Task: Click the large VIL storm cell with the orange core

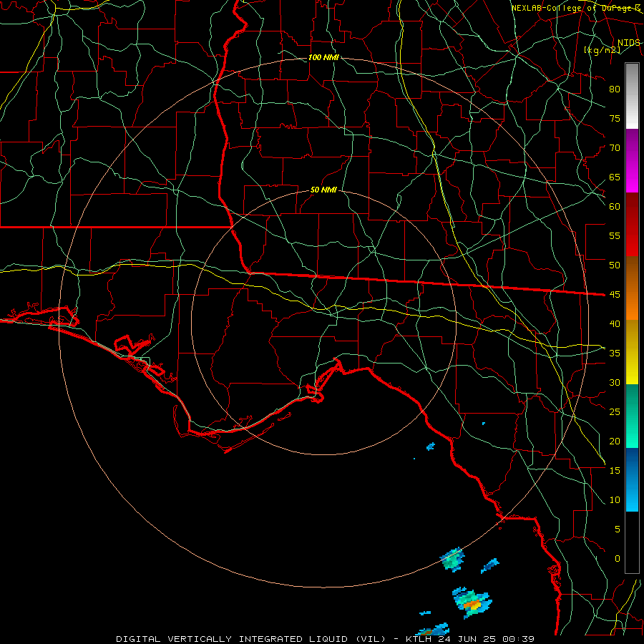Action: coord(472,602)
